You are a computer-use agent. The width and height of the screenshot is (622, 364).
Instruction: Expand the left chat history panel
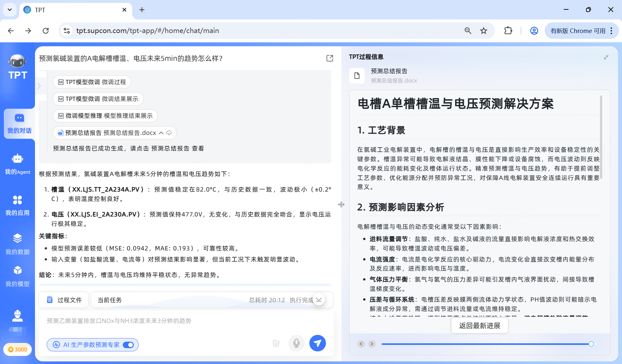click(39, 86)
